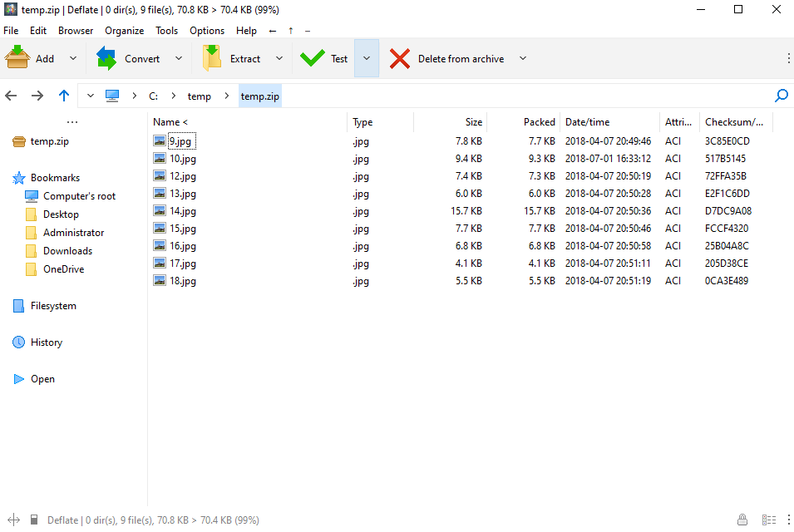Click the red Delete from archive icon
This screenshot has height=532, width=794.
(400, 59)
